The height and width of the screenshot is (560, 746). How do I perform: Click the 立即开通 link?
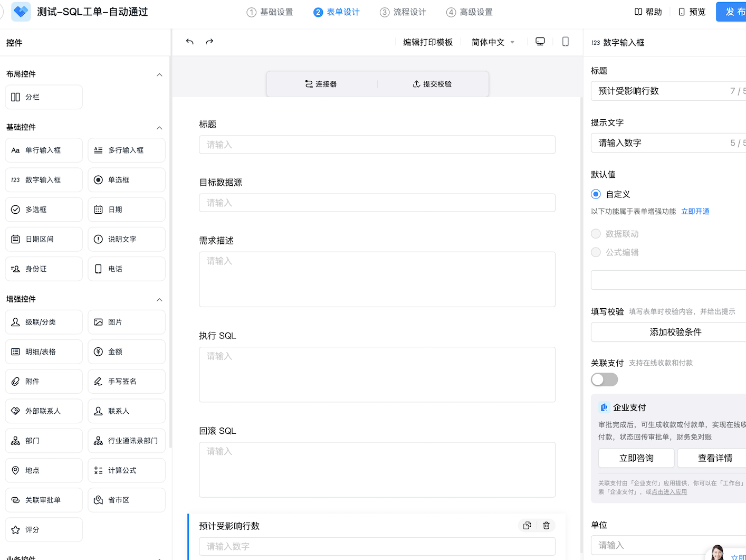click(695, 212)
